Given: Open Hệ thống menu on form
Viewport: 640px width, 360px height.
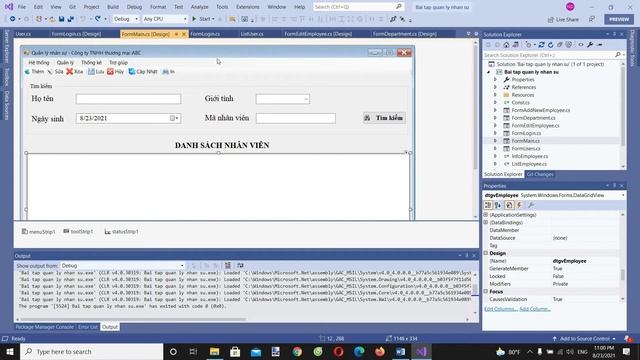Looking at the screenshot, I should pyautogui.click(x=39, y=62).
